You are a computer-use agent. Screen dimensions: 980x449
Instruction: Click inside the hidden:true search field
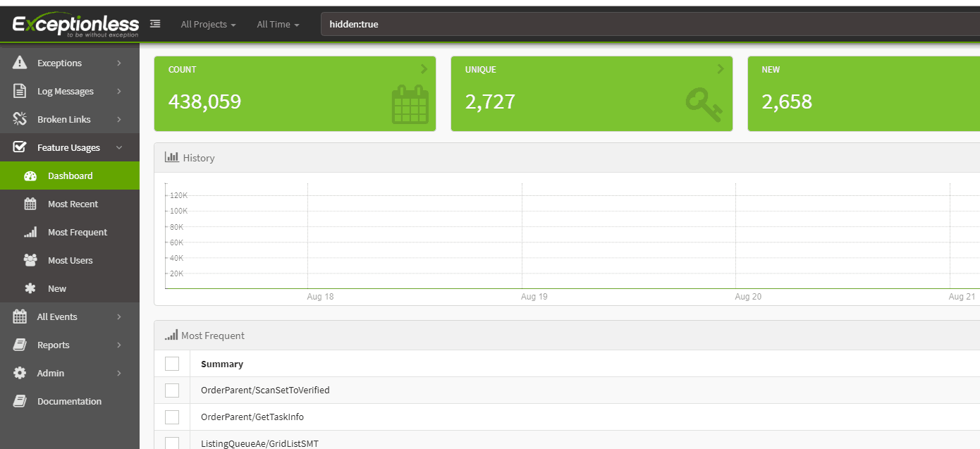point(494,24)
